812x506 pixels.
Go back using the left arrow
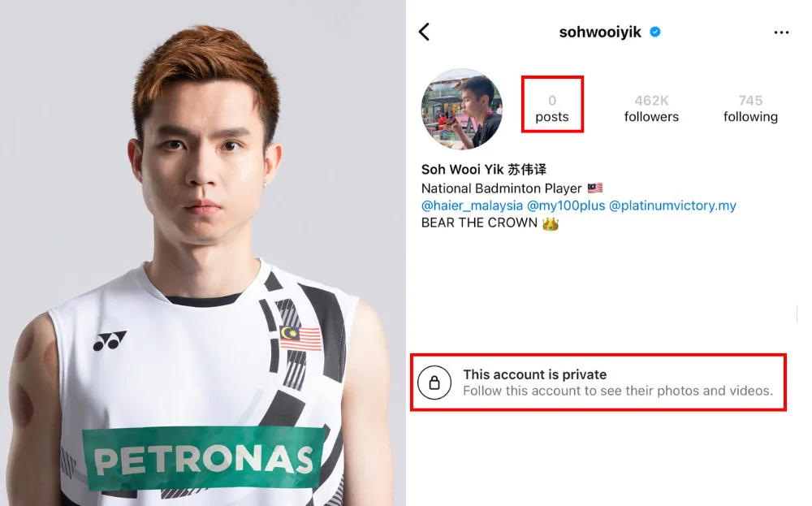tap(424, 32)
